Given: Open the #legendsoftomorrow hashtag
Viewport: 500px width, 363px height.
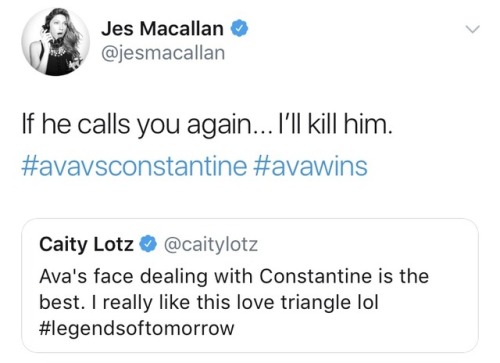Looking at the screenshot, I should tap(137, 328).
